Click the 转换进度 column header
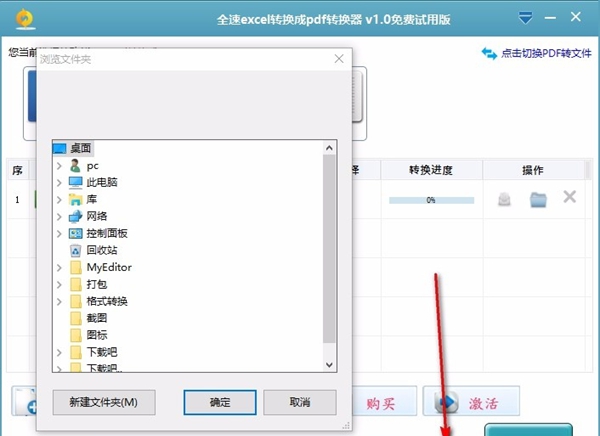Screen dimensions: 600x436 point(431,170)
